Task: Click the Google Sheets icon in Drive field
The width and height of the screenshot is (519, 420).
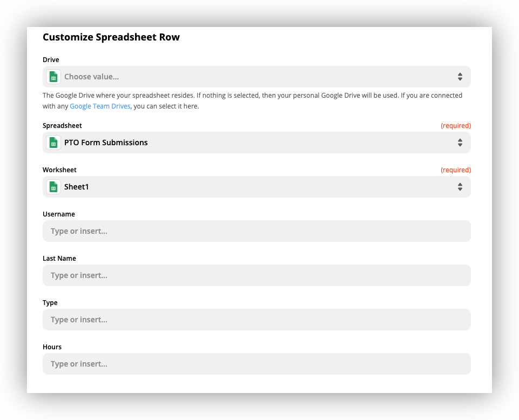Action: click(53, 77)
